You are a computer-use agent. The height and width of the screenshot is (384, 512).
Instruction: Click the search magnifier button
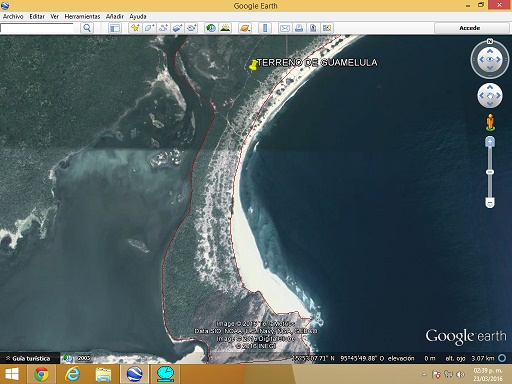(x=87, y=28)
